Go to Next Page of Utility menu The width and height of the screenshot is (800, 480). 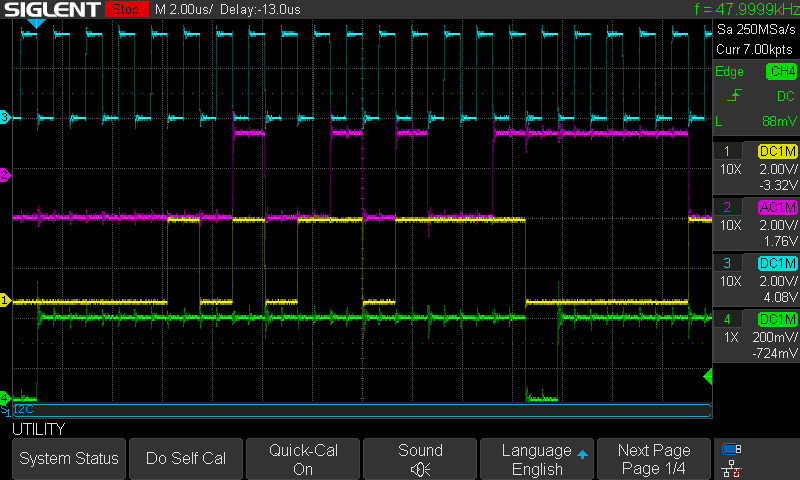tap(654, 459)
